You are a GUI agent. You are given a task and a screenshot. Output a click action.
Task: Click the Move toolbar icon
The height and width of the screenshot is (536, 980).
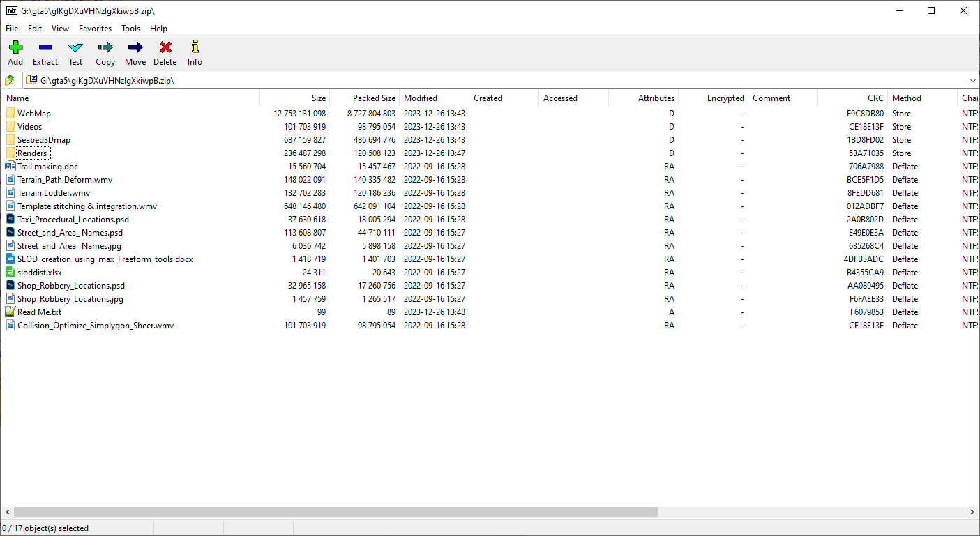tap(135, 47)
